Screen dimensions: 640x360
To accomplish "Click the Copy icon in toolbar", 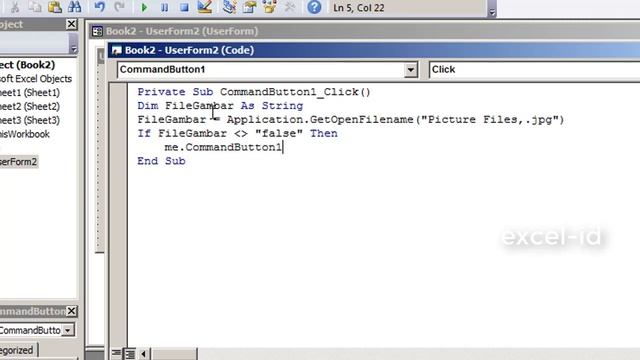I will point(35,7).
